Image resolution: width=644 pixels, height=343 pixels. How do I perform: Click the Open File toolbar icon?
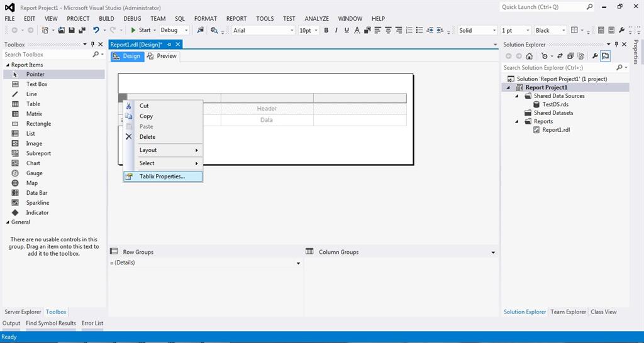(x=62, y=30)
